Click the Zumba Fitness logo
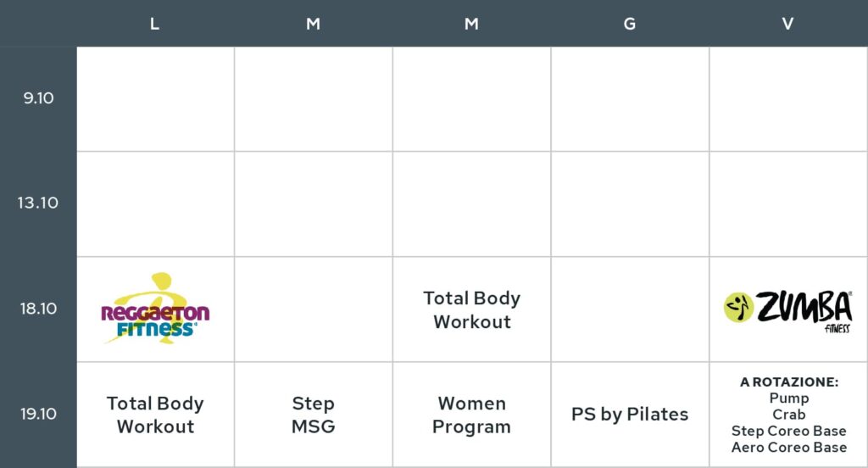The height and width of the screenshot is (468, 868). pyautogui.click(x=787, y=310)
